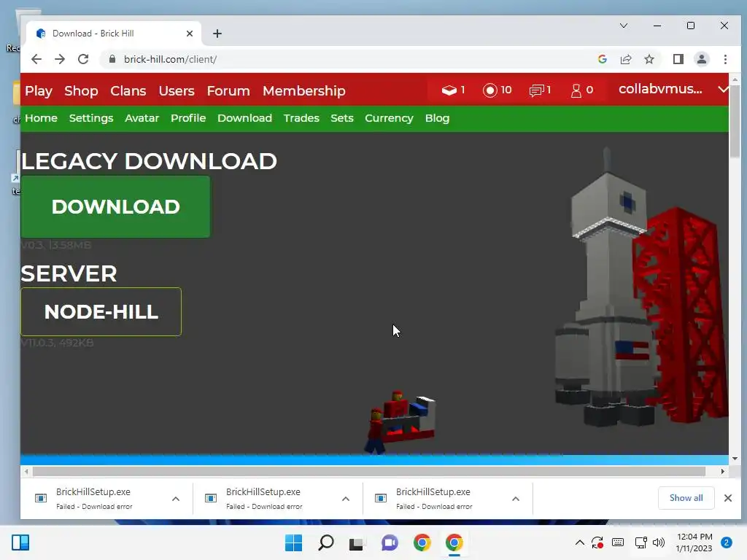The height and width of the screenshot is (560, 747).
Task: Open the Currency page
Action: point(389,118)
